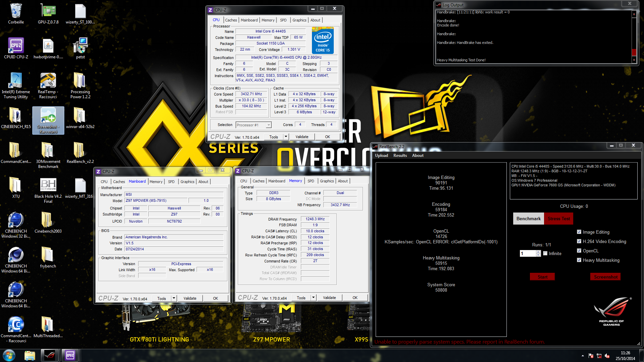Click Validate in Memory CPU-Z window
644x362 pixels.
coord(329,298)
